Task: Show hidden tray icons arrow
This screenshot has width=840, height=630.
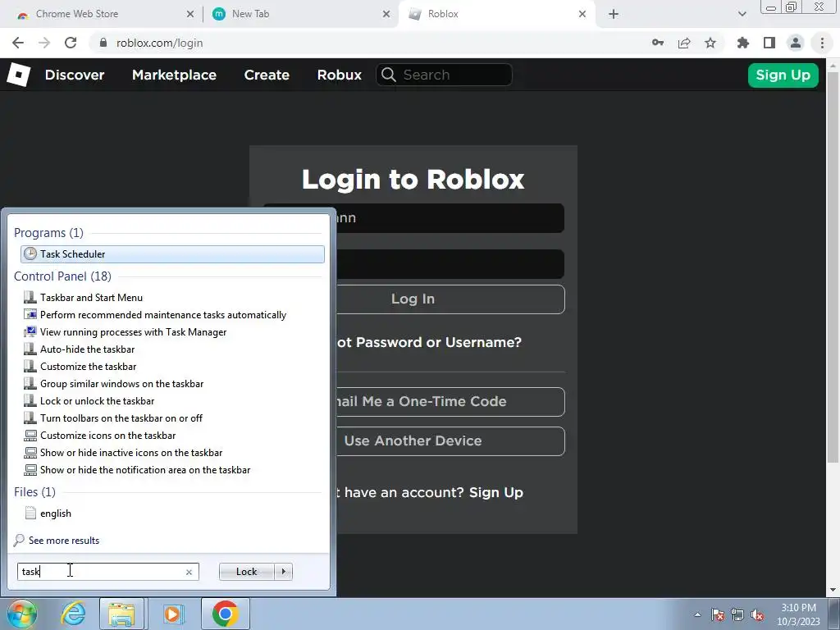Action: (697, 614)
